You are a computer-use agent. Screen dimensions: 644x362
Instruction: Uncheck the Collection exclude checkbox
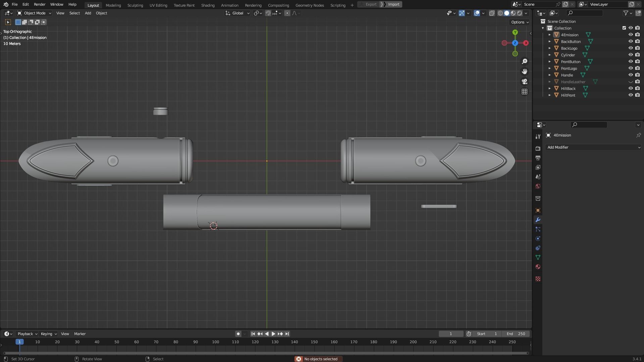point(624,28)
